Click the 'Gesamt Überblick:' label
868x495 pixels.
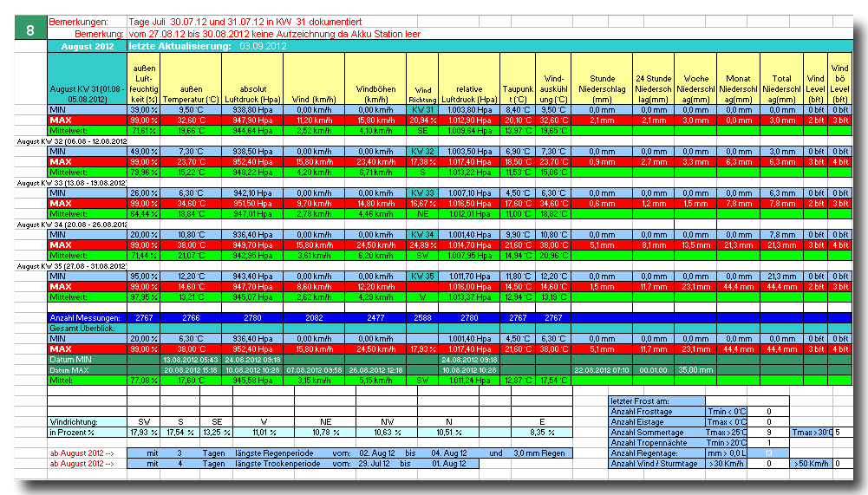pyautogui.click(x=88, y=329)
